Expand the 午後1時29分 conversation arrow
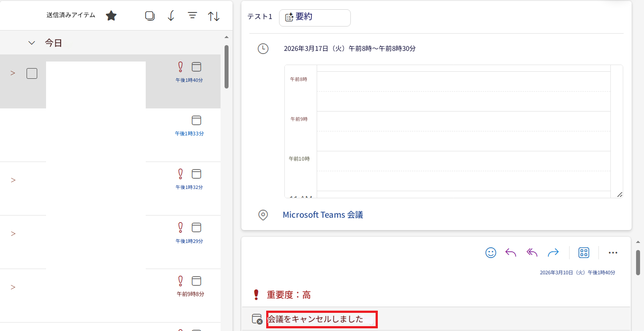The width and height of the screenshot is (644, 331). pos(13,234)
